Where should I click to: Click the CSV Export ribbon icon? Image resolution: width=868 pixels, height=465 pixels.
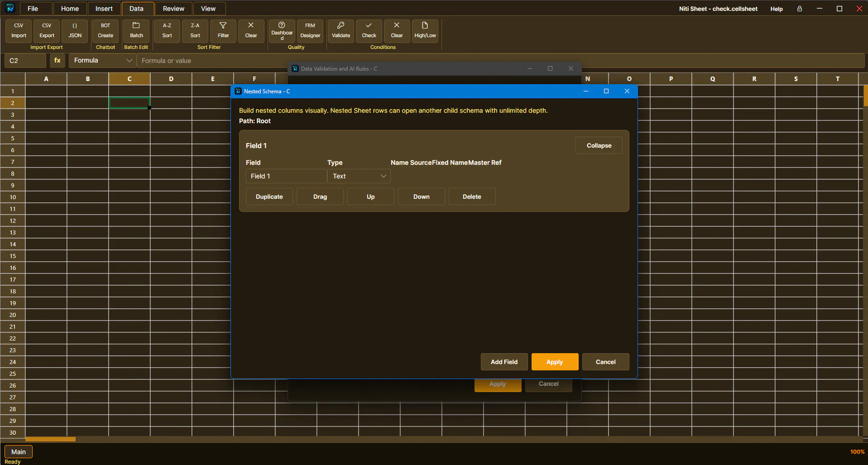coord(47,31)
